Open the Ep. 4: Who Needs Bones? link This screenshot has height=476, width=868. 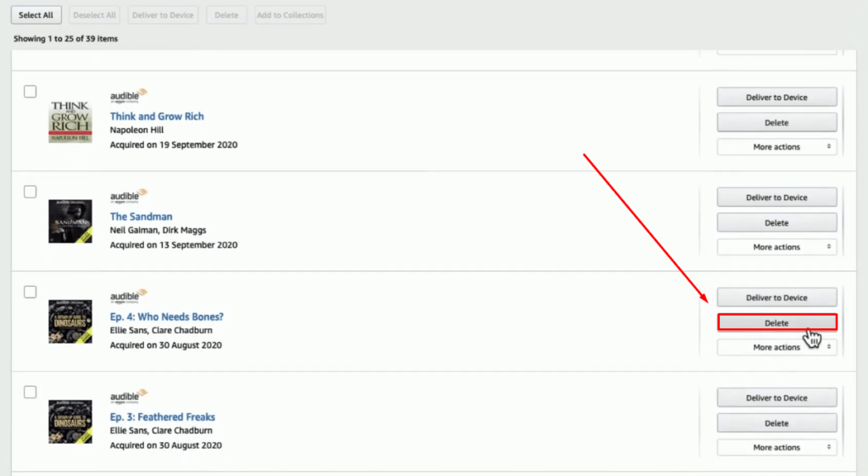click(167, 317)
